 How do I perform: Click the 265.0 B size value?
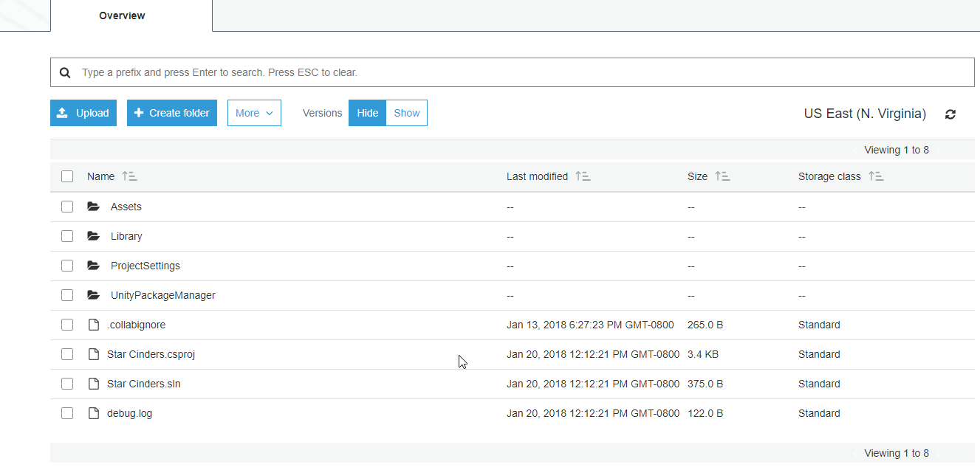[x=705, y=325]
